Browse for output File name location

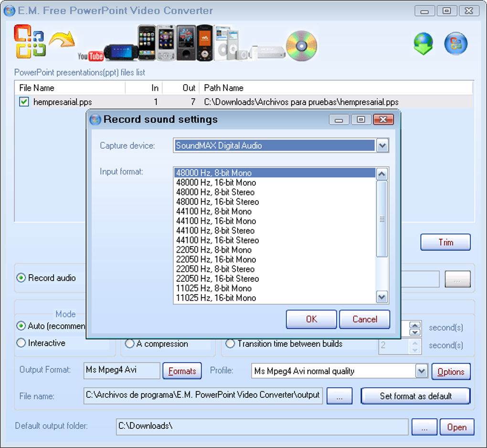coord(339,396)
